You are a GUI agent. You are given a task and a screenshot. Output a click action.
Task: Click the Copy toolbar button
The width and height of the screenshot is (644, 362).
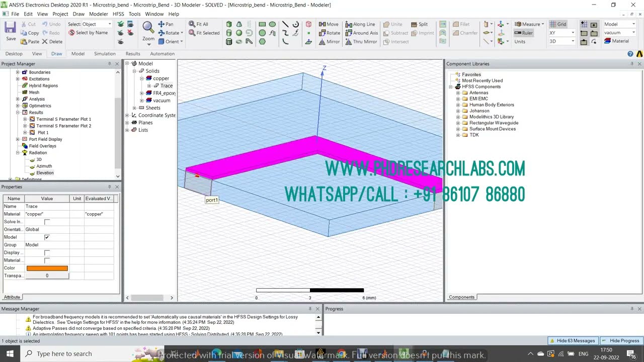click(30, 33)
